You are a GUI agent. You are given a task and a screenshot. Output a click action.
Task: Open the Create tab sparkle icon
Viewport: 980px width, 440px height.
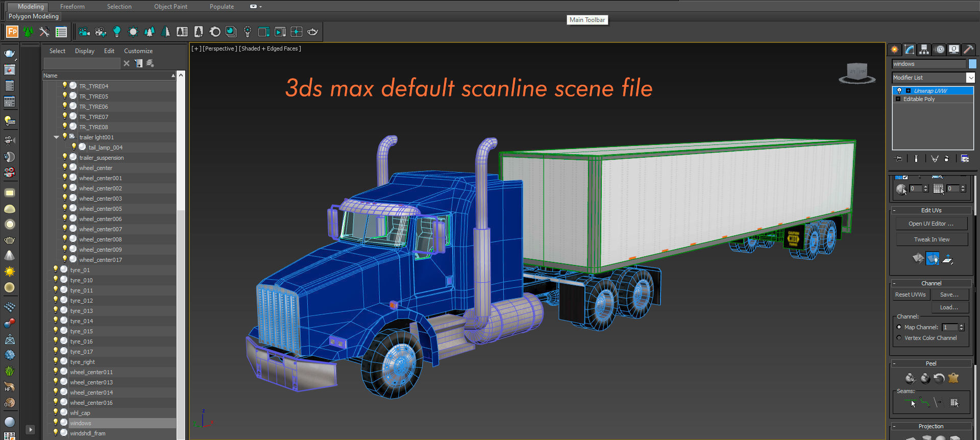point(894,50)
